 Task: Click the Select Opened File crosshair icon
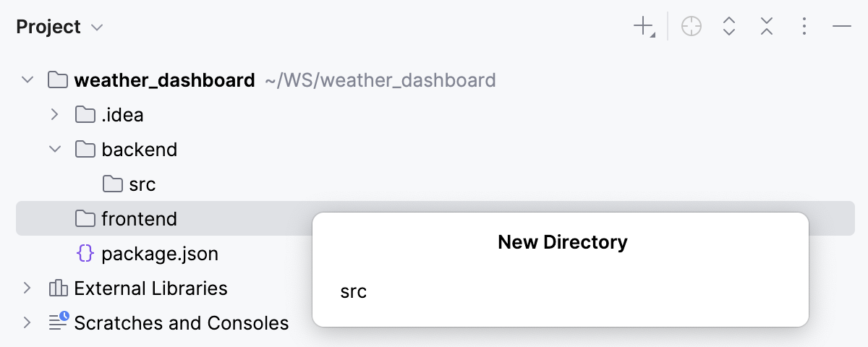(692, 27)
